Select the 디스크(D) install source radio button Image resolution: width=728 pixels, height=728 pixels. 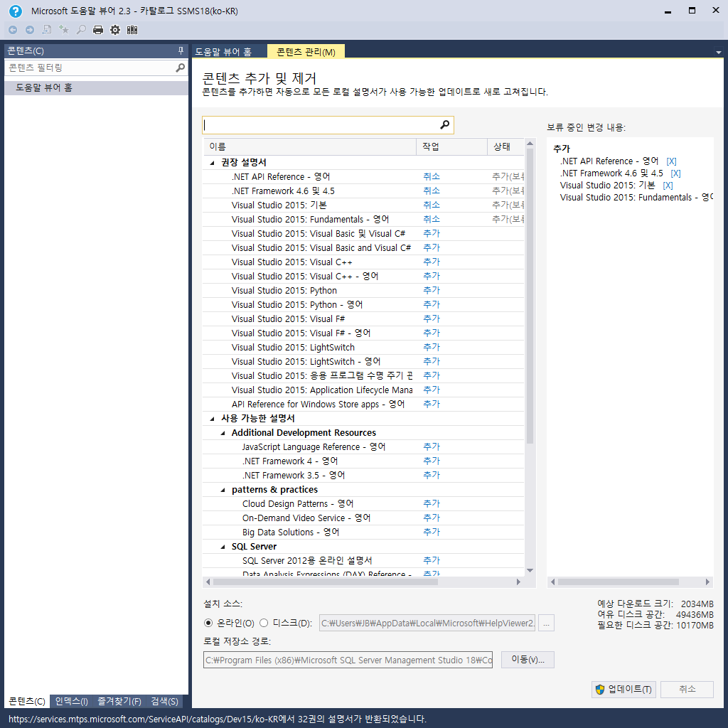264,623
